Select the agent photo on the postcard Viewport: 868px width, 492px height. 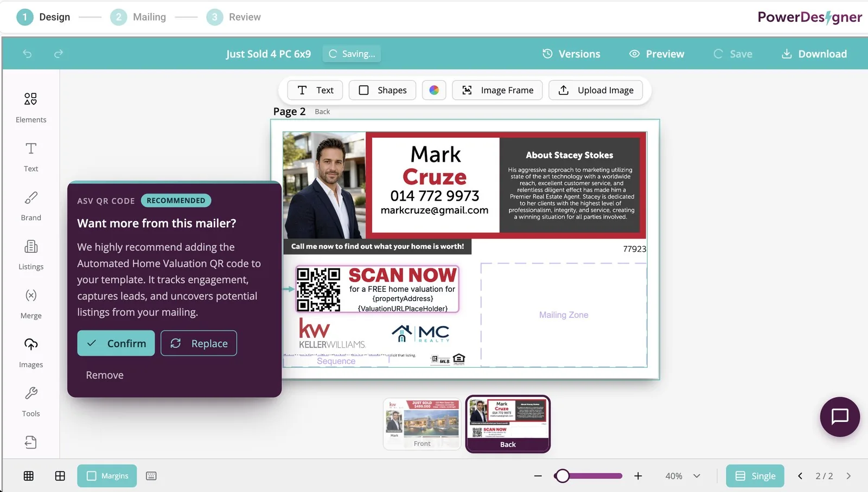pyautogui.click(x=324, y=185)
